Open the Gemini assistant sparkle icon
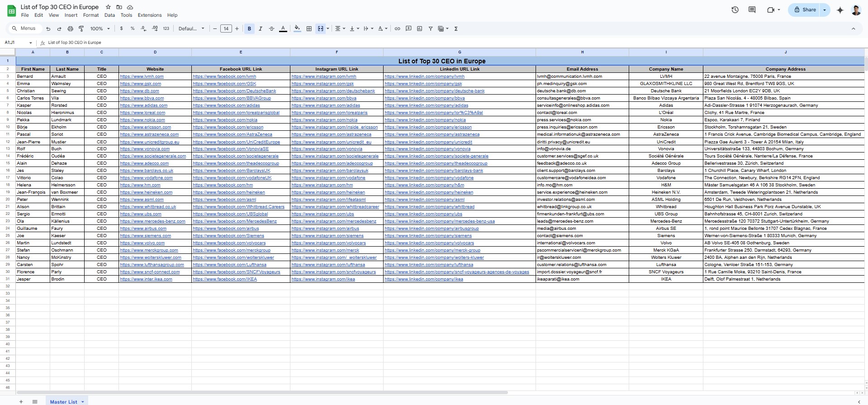 [x=840, y=10]
